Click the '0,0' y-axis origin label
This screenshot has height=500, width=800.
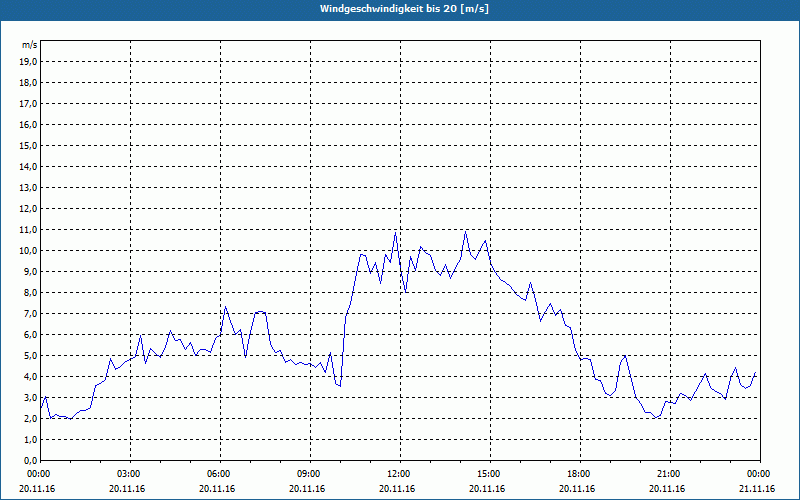(x=31, y=461)
